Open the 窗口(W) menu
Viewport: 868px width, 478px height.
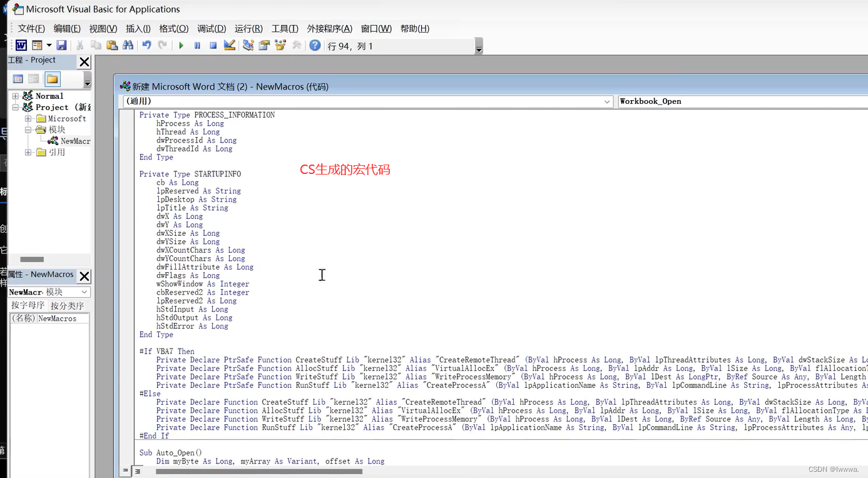tap(376, 28)
